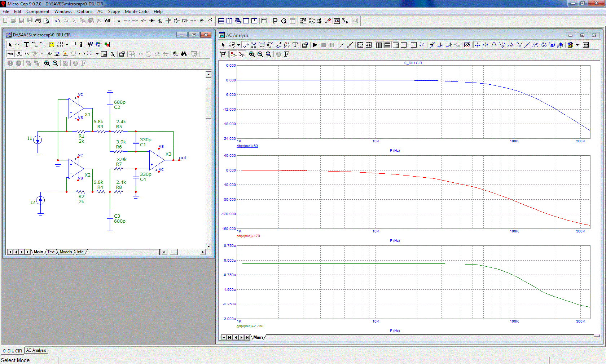
Task: Toggle vertical grid lines button in AC Analysis
Action: (379, 45)
